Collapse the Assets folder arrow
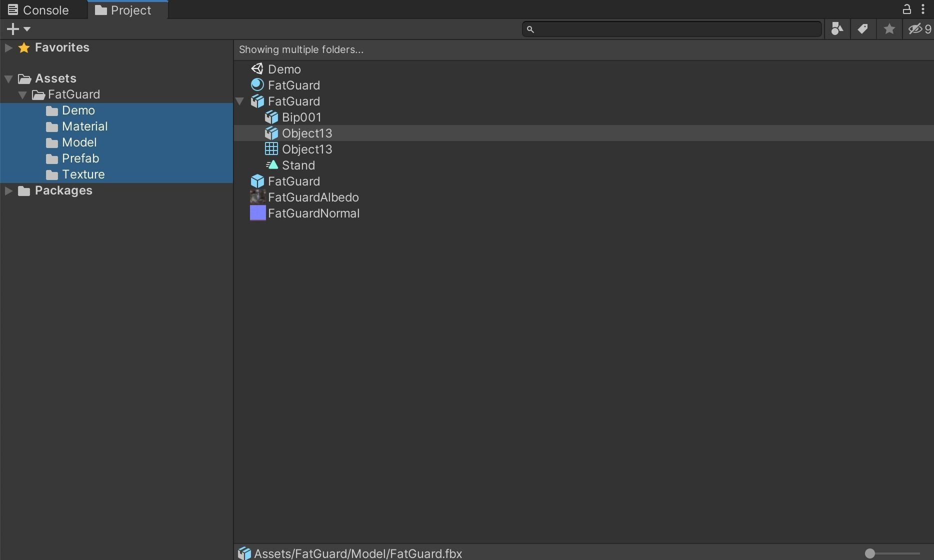 8,78
